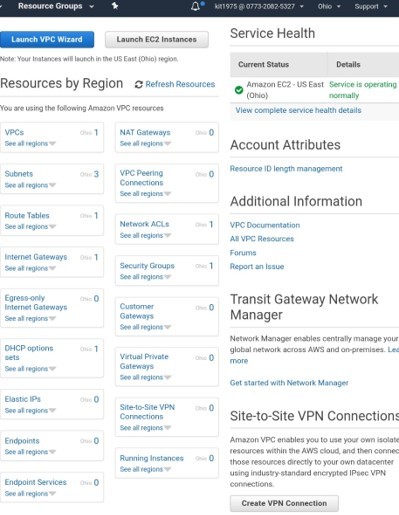Expand See all regions under Security Groups
Image resolution: width=399 pixels, height=515 pixels.
tap(145, 277)
